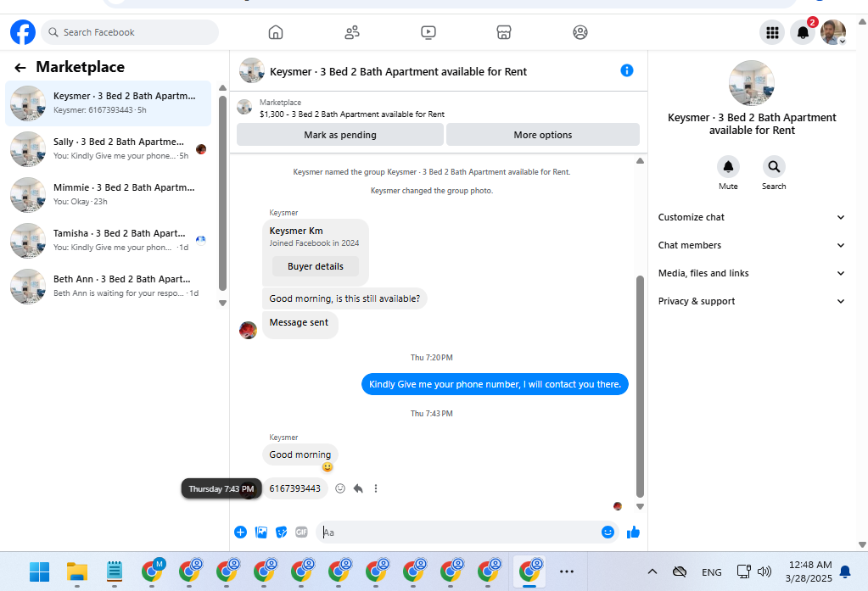Search in conversation using the magnifier icon
868x591 pixels.
[774, 166]
